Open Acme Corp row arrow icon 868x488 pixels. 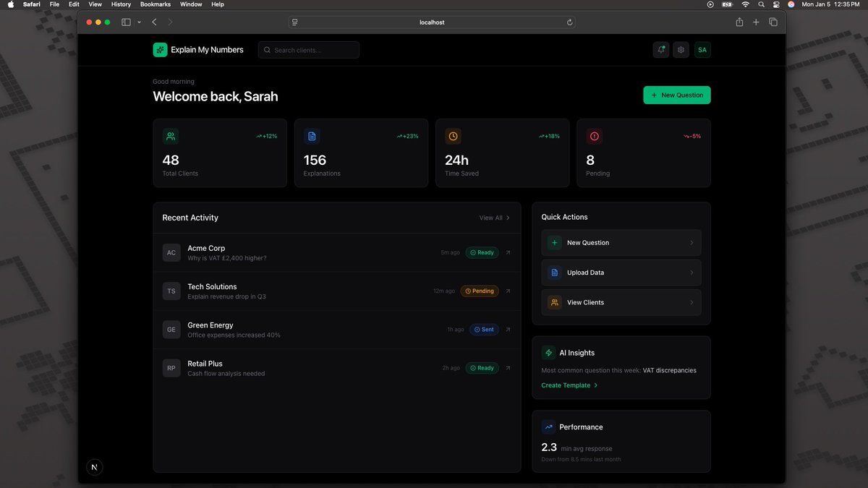(x=508, y=252)
